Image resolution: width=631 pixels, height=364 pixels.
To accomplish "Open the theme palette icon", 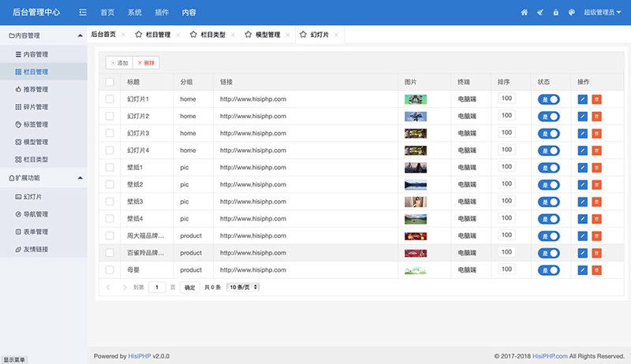I will pos(571,13).
